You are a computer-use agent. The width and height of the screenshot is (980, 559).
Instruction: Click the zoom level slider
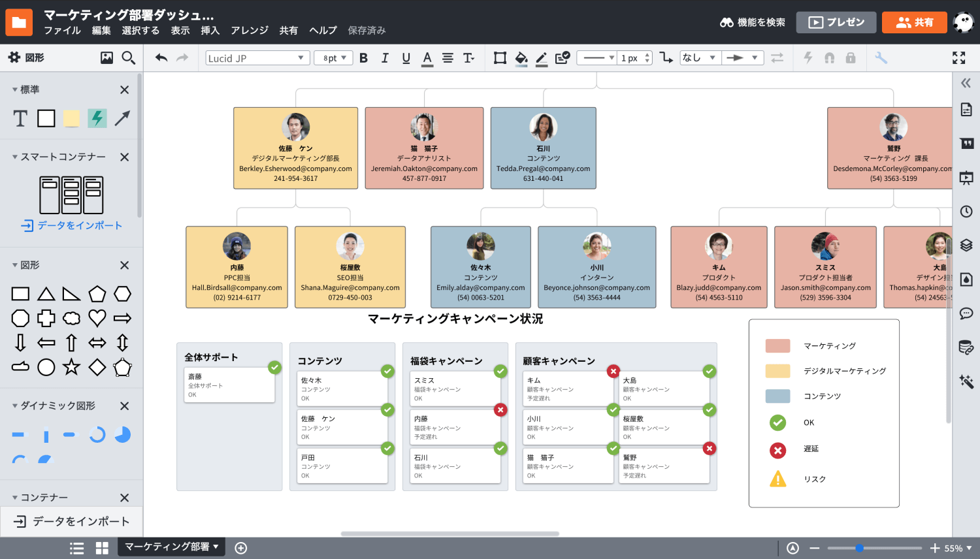click(x=874, y=548)
